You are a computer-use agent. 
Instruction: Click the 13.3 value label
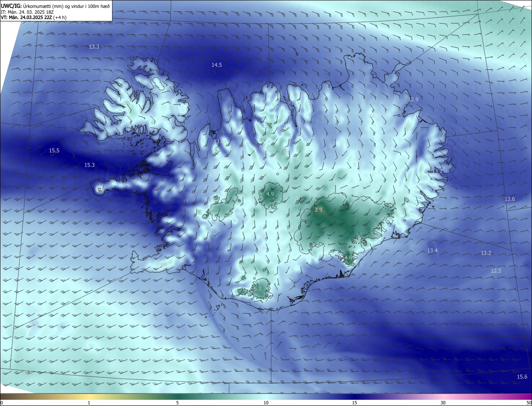[94, 46]
